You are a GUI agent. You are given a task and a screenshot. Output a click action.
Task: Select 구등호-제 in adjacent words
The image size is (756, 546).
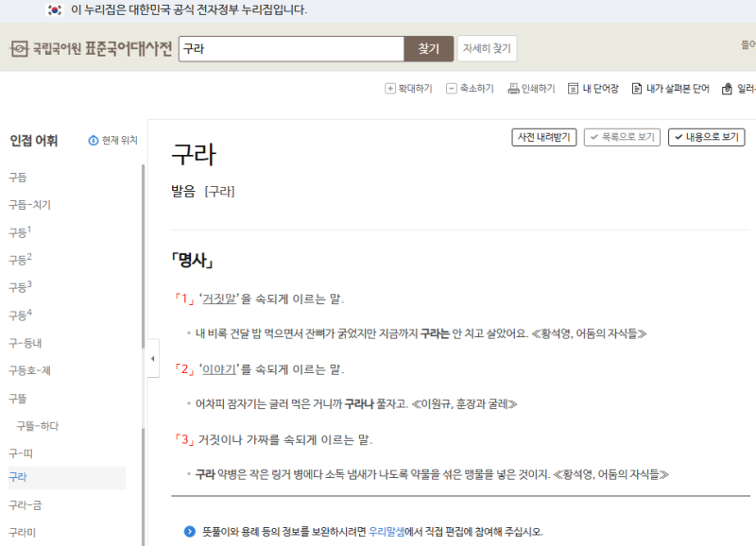pyautogui.click(x=30, y=370)
